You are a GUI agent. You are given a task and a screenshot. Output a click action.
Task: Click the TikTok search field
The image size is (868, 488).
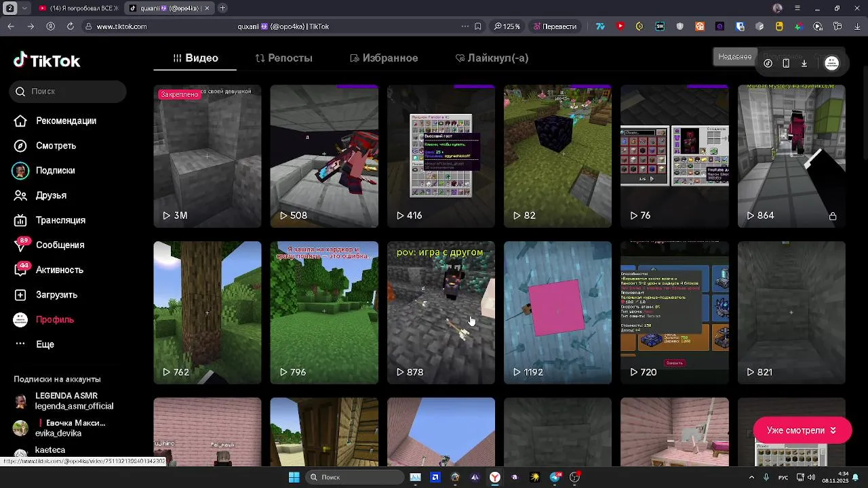(x=68, y=91)
